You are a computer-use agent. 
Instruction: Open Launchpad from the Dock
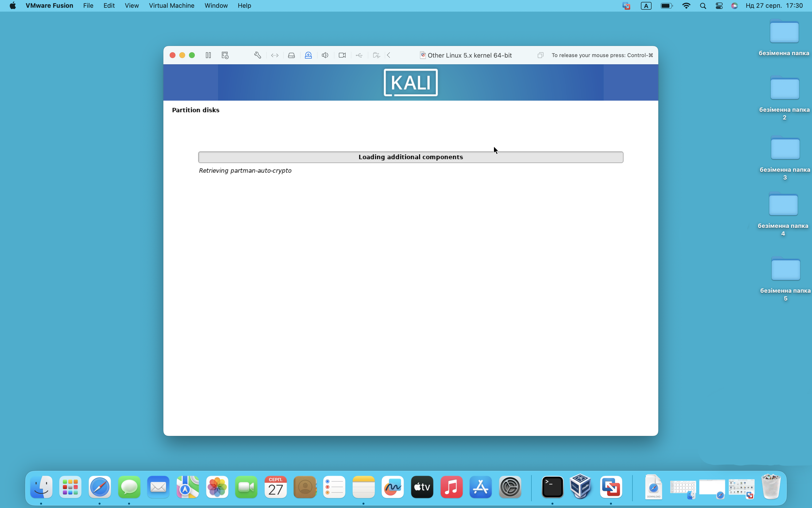pos(71,487)
